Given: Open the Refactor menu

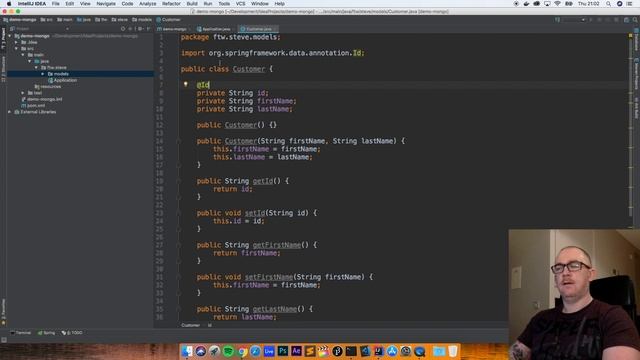Looking at the screenshot, I should tap(171, 4).
